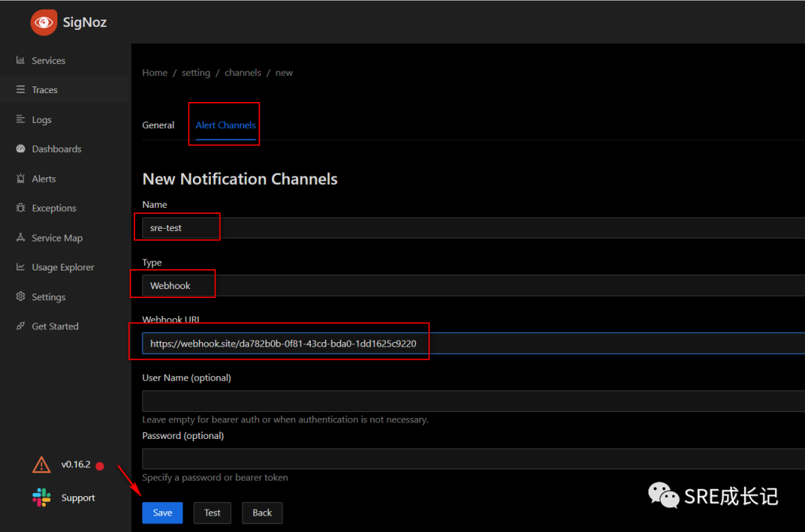
Task: Open Usage Explorer from sidebar
Action: pyautogui.click(x=65, y=267)
